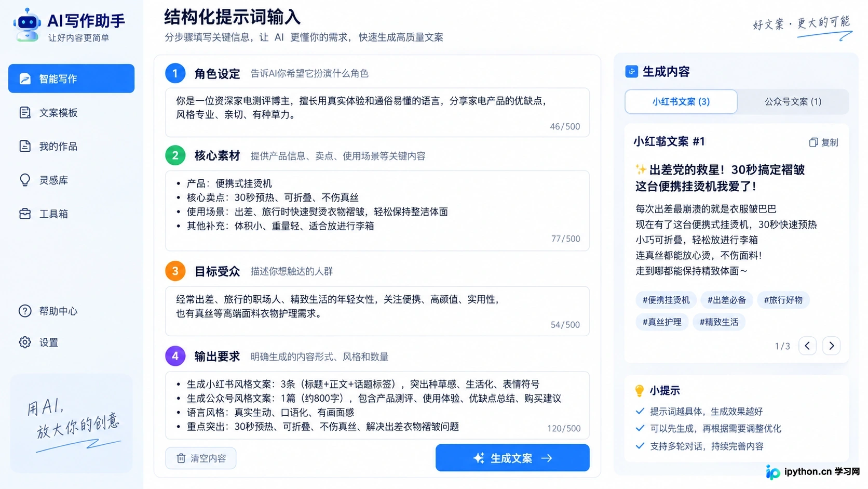The image size is (868, 489).
Task: Switch to the 公众号文案 (1) tab
Action: [793, 101]
